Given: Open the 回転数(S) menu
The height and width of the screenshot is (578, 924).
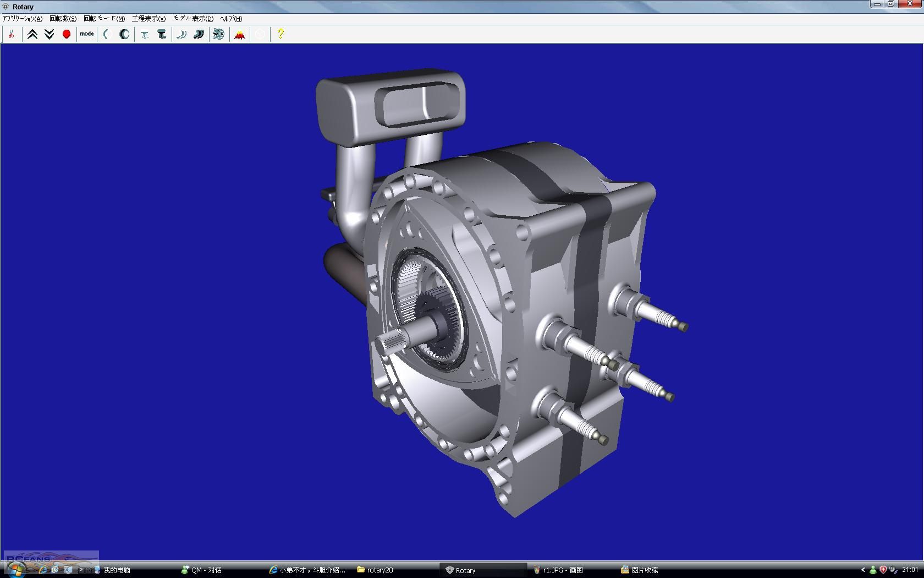Looking at the screenshot, I should click(63, 19).
